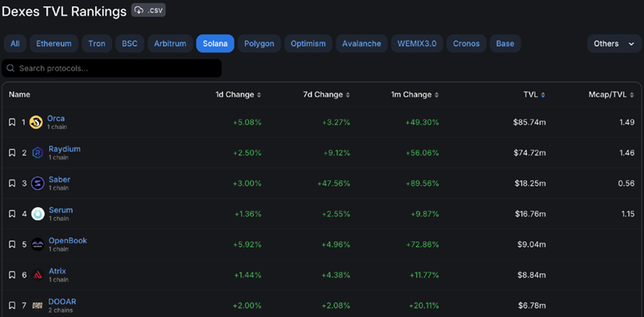
Task: Select the Solana chain tab
Action: coord(215,44)
